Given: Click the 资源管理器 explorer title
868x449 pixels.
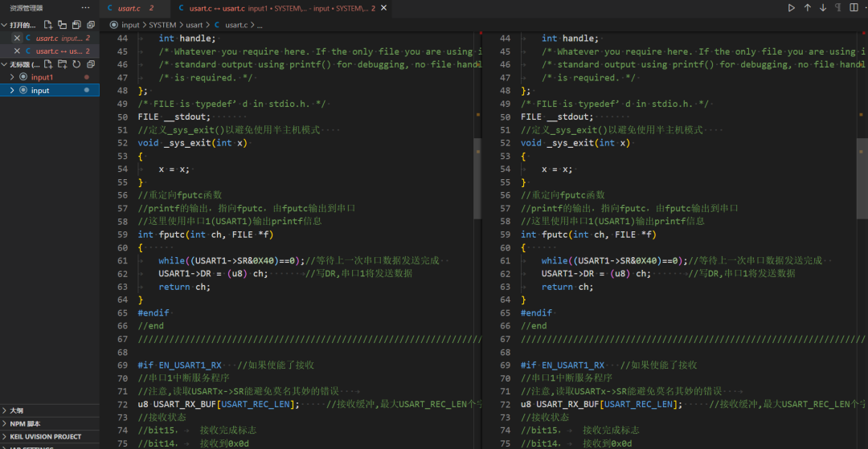Looking at the screenshot, I should 26,8.
